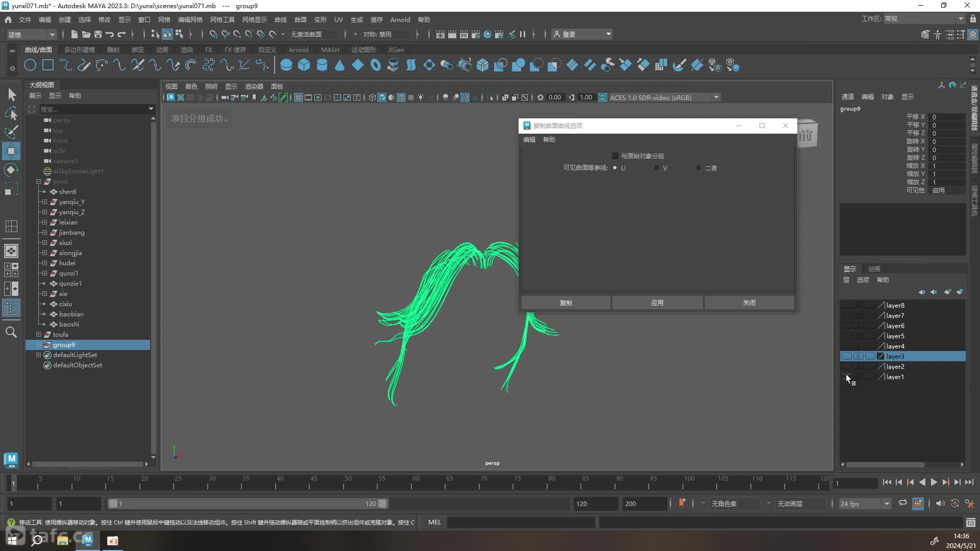Open ACES color transform dropdown
980x551 pixels.
pos(664,97)
